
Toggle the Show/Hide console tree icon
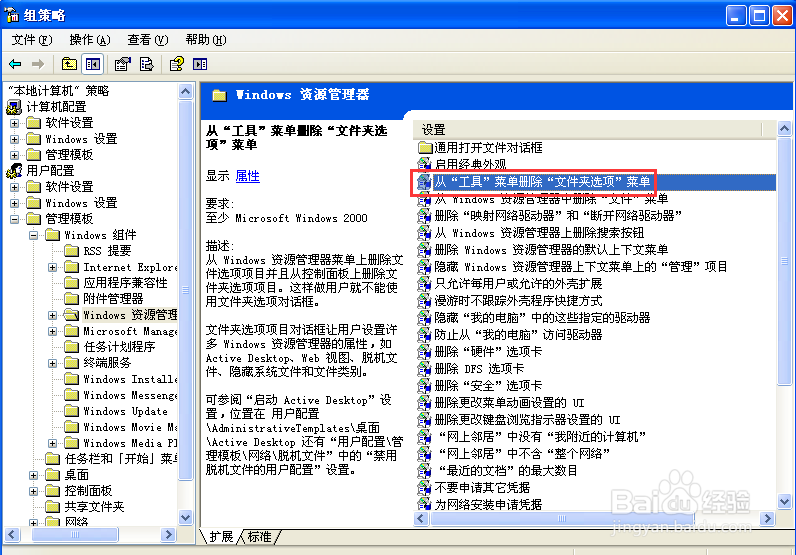(x=93, y=64)
